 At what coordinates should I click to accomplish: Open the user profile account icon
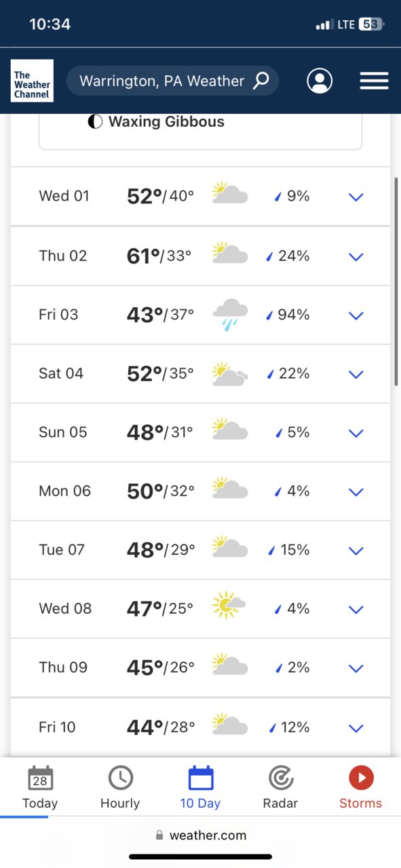point(320,81)
